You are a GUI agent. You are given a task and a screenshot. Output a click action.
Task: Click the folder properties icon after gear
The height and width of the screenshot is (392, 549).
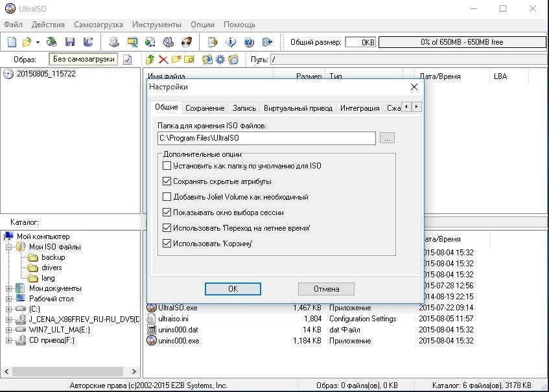pos(233,60)
